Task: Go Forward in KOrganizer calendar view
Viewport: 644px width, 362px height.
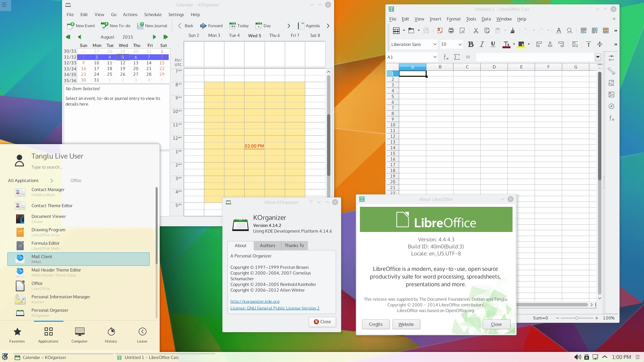Action: point(211,26)
